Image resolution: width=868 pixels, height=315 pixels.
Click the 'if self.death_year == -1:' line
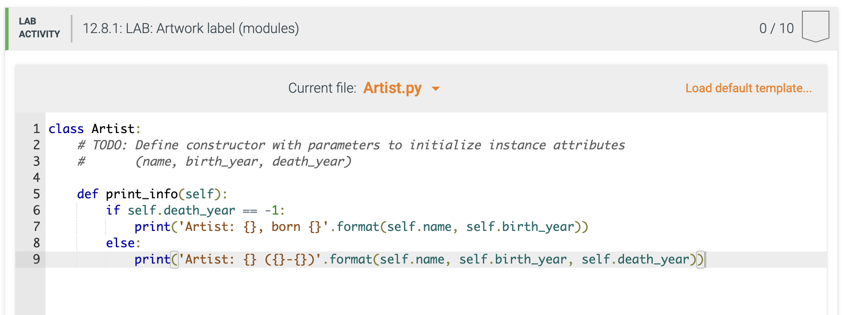point(195,210)
